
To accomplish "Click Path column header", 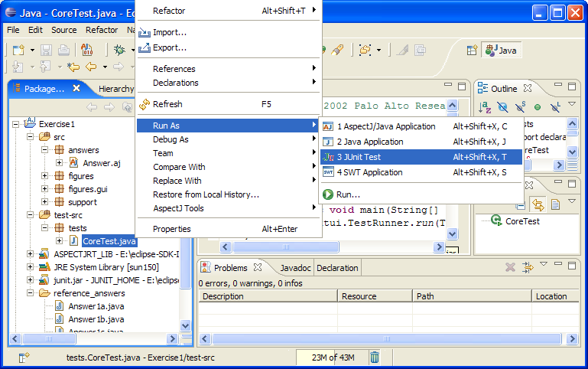I will click(472, 296).
